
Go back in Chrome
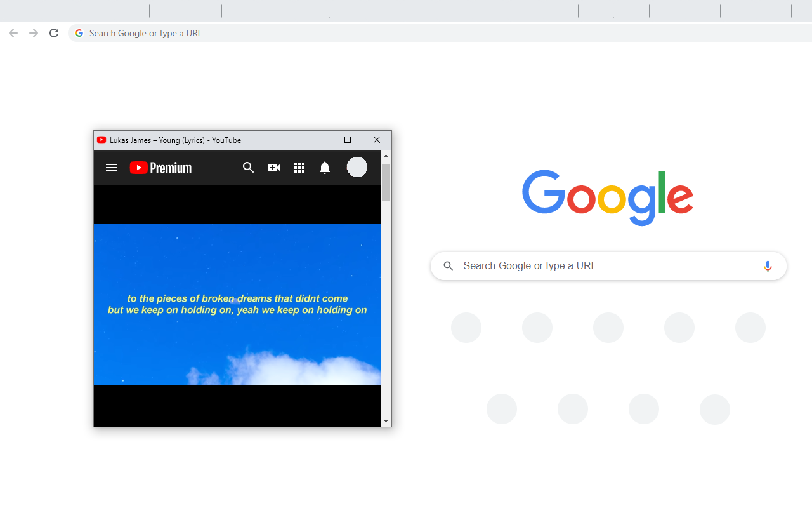click(13, 33)
